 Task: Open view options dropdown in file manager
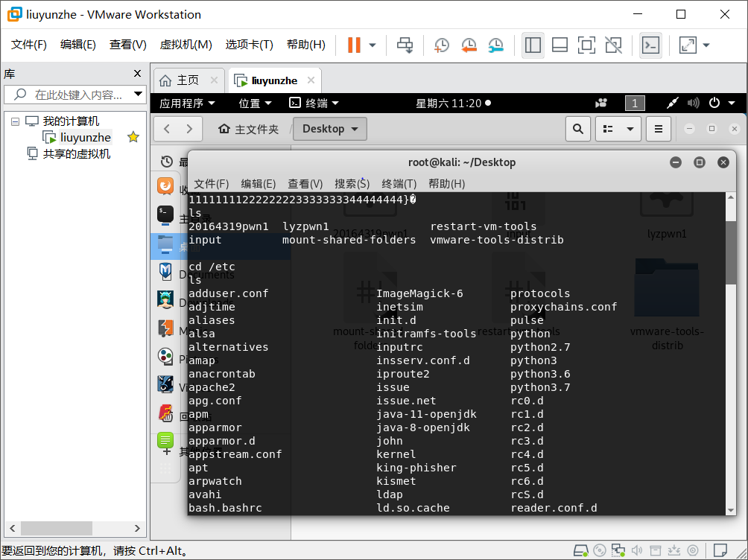point(630,129)
